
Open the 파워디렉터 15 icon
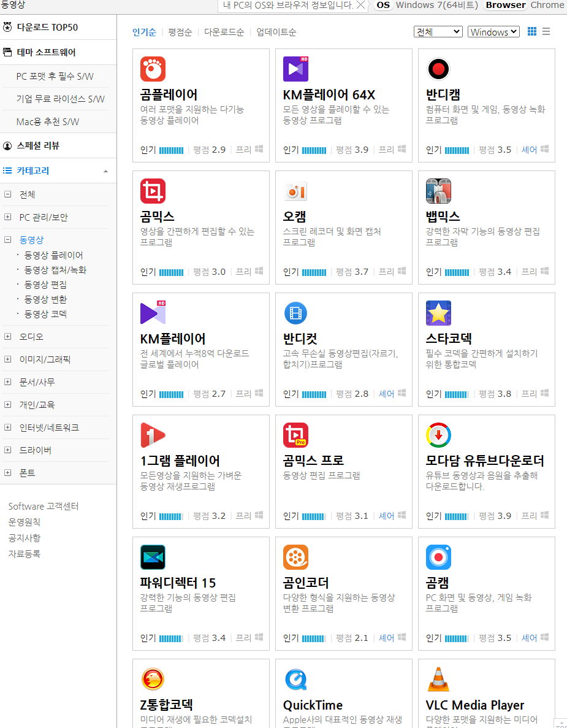[153, 557]
